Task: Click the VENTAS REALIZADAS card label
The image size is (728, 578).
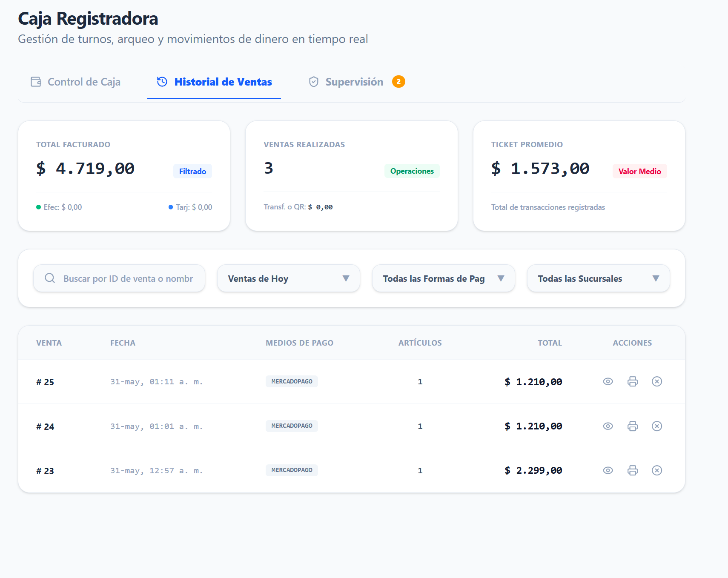Action: 304,144
